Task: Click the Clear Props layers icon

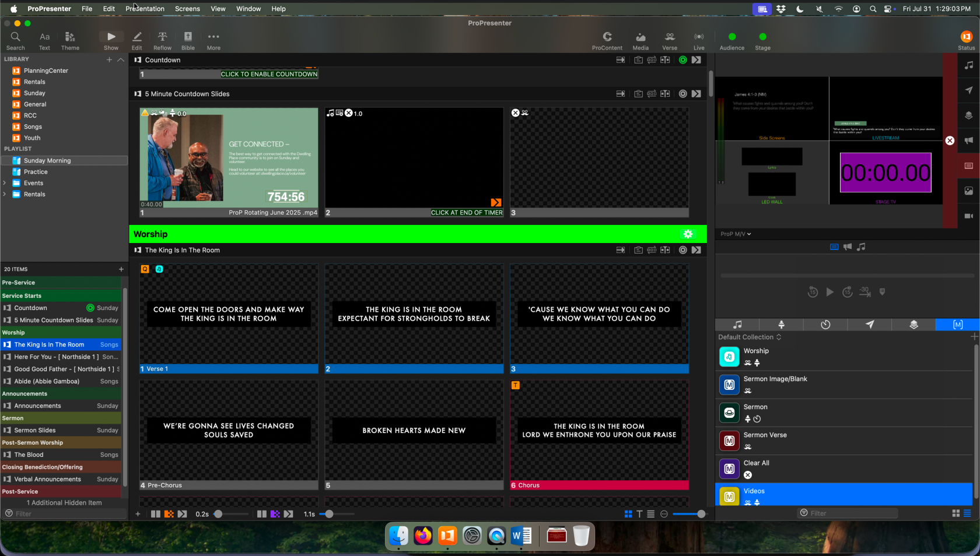Action: [969, 115]
